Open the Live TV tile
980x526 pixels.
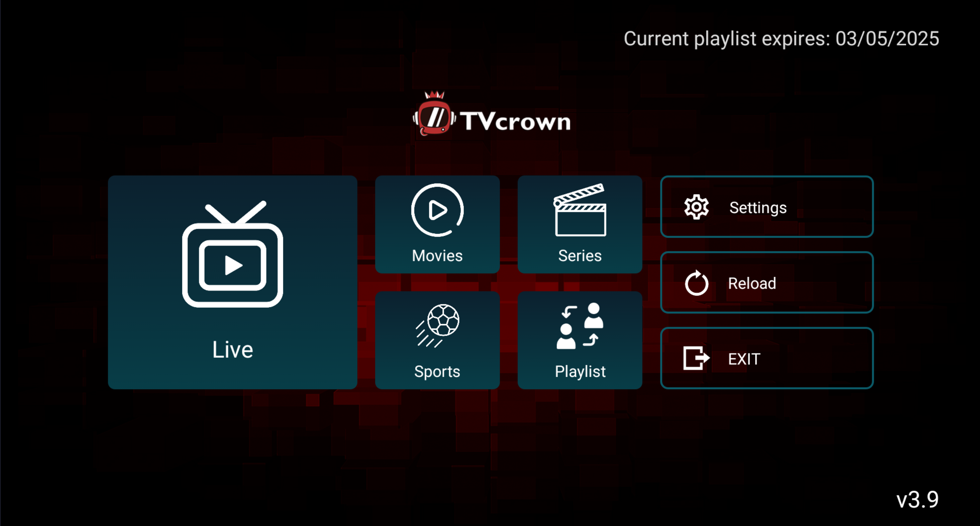coord(232,282)
